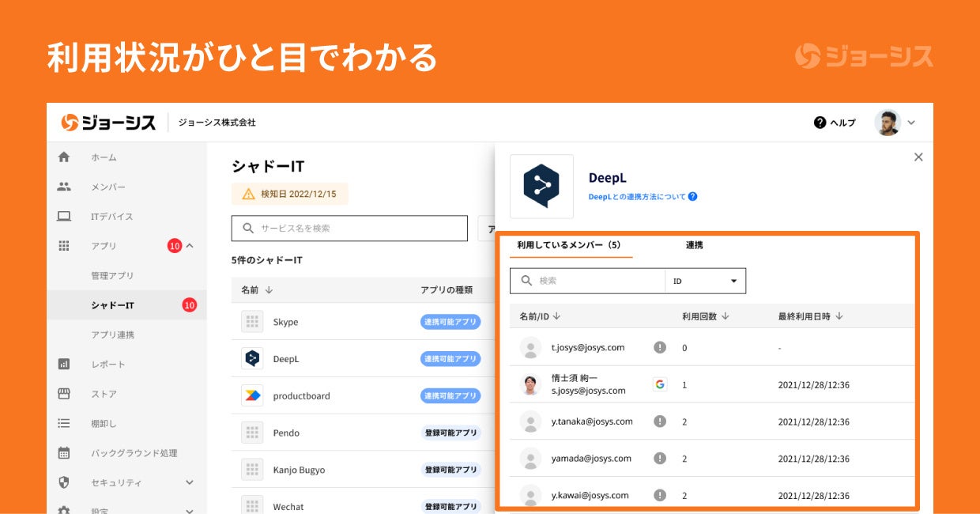Select the Wechat row name

coord(288,507)
